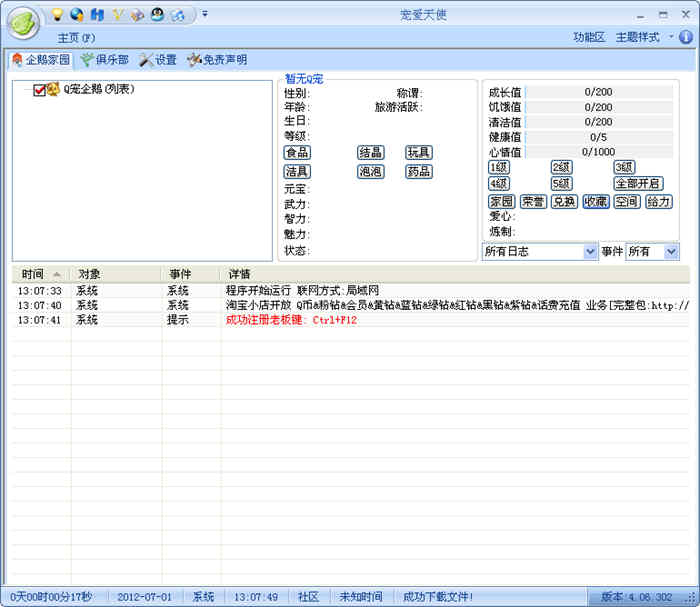Click the 收藏 button
The image size is (700, 607).
tap(596, 202)
